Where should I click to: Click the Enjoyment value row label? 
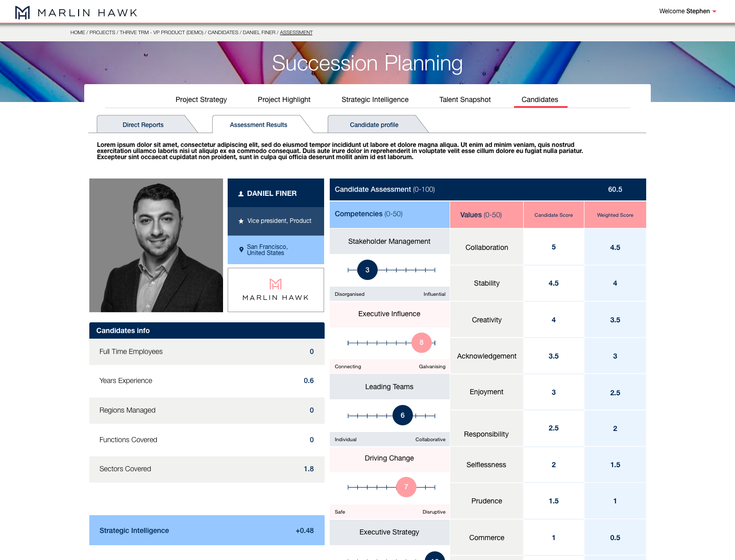(x=487, y=392)
